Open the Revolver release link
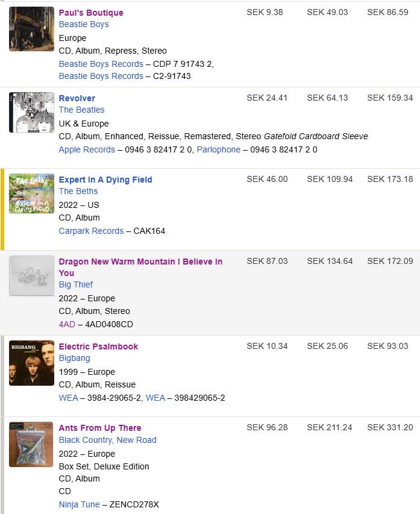This screenshot has height=514, width=420. [x=77, y=98]
